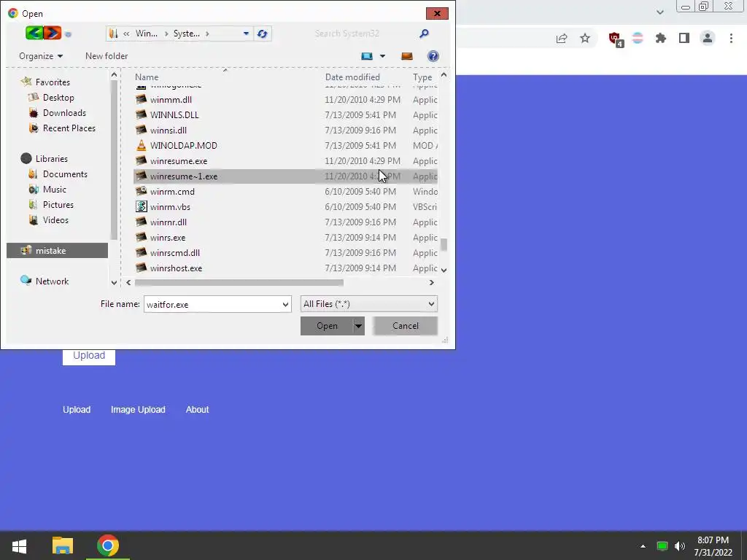Open the recent pages dropdown arrow
This screenshot has width=747, height=560.
pyautogui.click(x=68, y=34)
